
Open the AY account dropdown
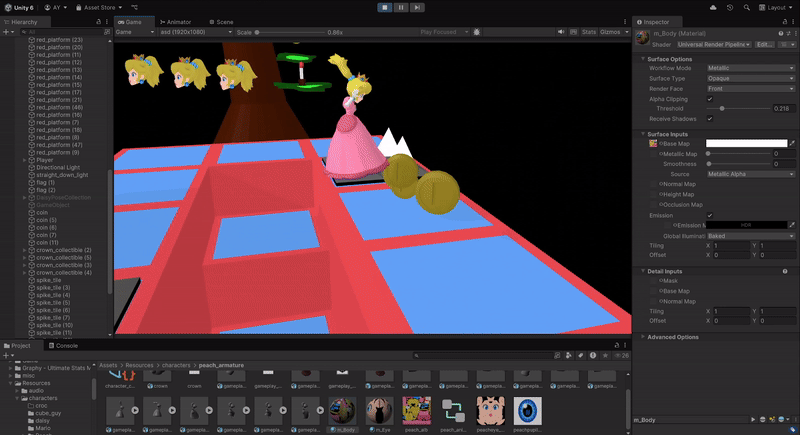coord(55,8)
